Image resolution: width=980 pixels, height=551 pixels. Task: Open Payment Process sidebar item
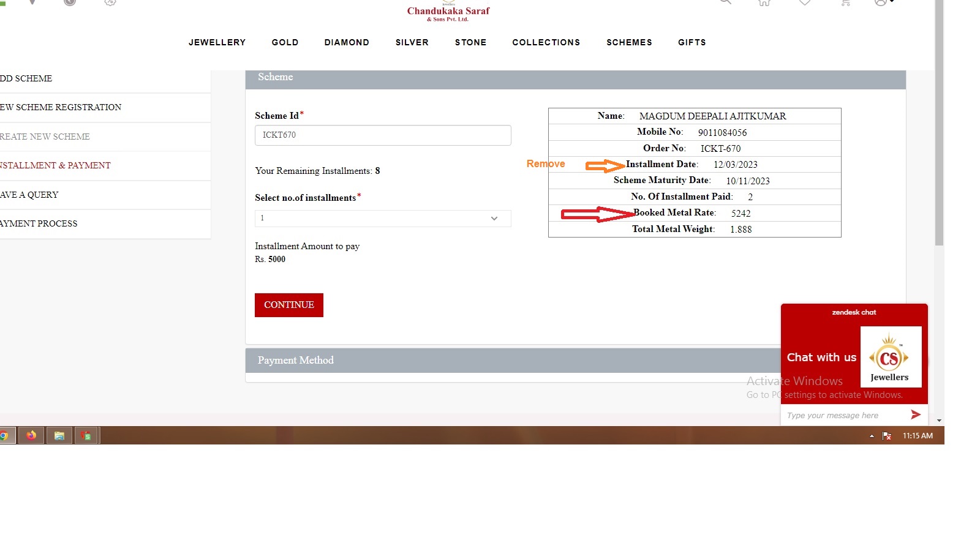click(x=105, y=223)
